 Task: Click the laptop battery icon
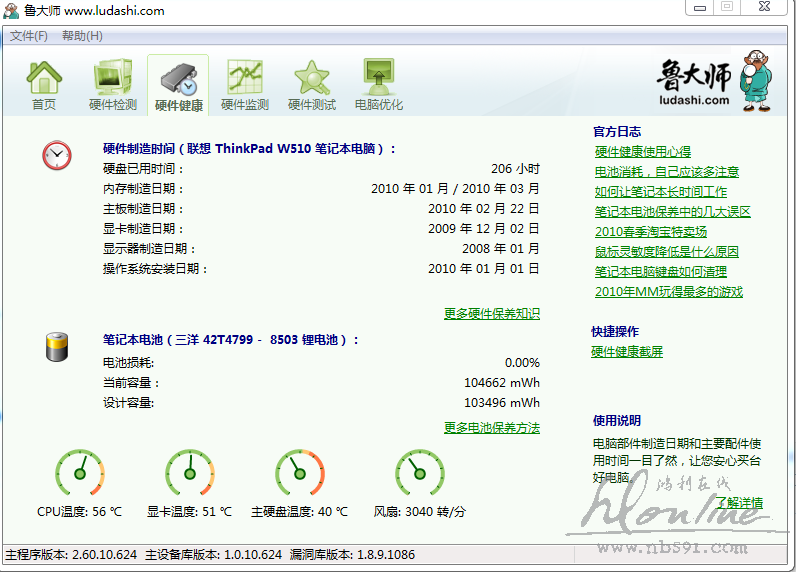(57, 346)
